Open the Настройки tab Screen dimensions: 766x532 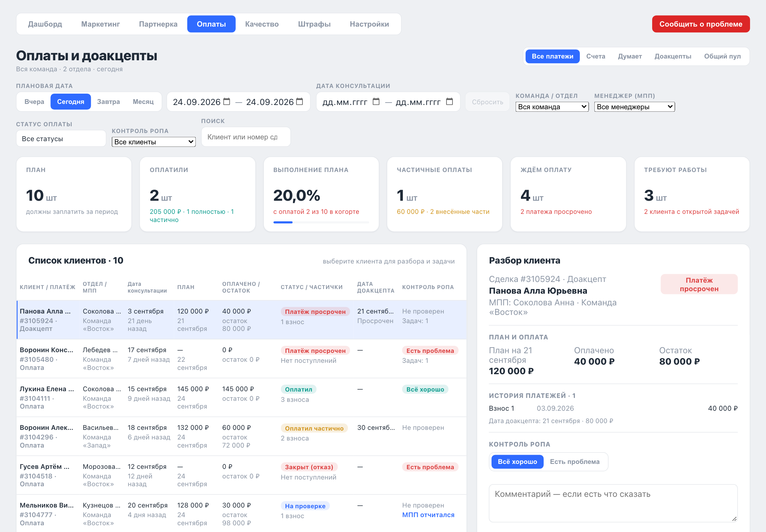click(369, 24)
